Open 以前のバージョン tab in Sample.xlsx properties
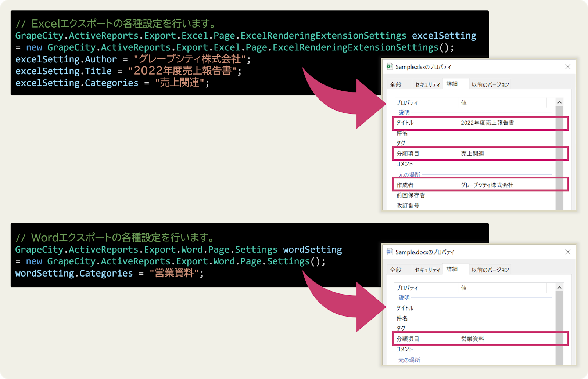Viewport: 588px width, 379px height. pos(490,84)
